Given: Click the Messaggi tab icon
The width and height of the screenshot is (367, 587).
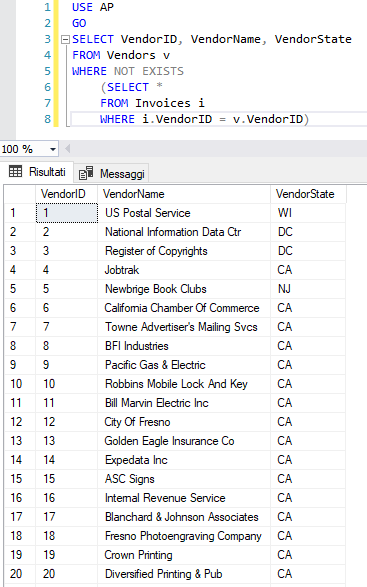Looking at the screenshot, I should point(86,173).
